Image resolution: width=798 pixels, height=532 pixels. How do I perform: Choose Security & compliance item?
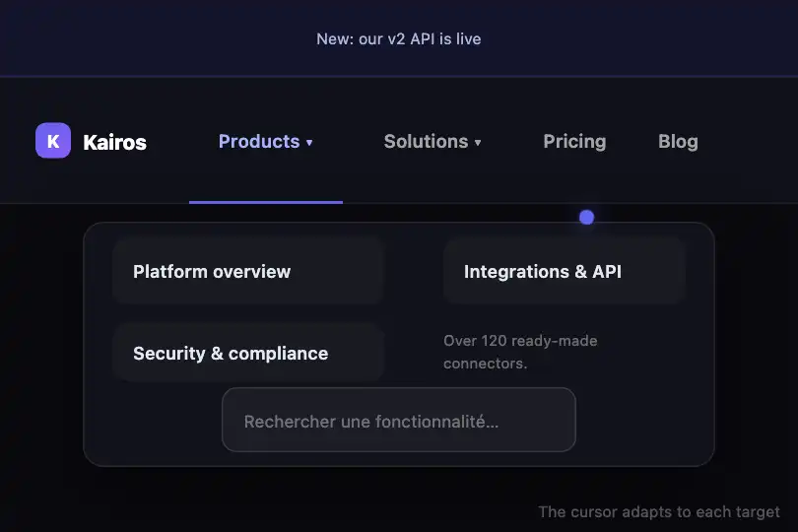click(x=248, y=353)
